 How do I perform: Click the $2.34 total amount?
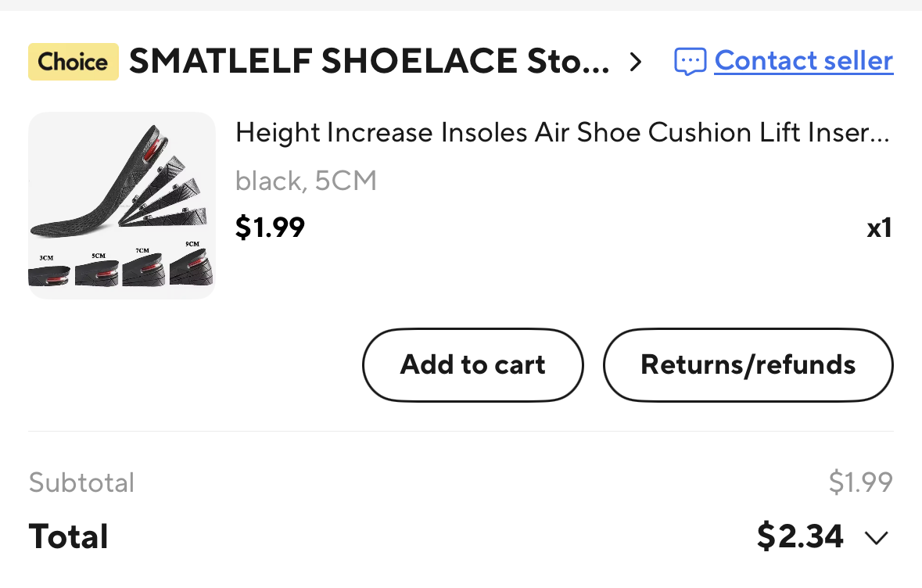click(800, 536)
